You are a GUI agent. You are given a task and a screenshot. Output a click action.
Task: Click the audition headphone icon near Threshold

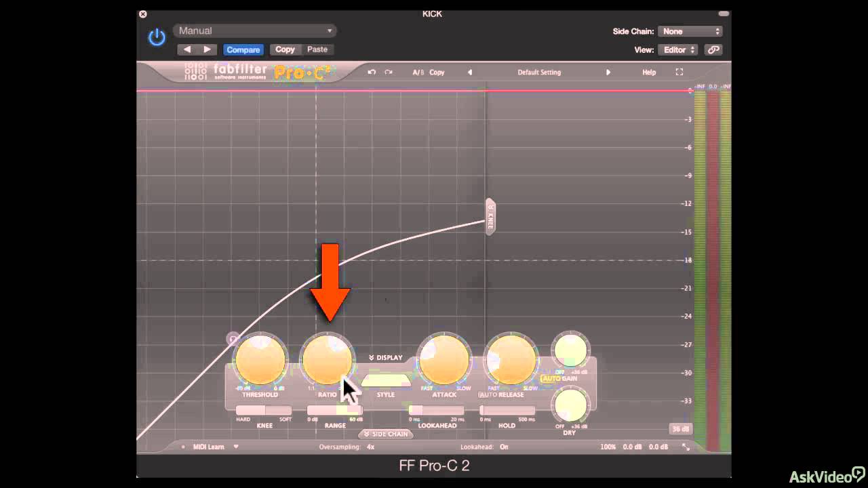point(233,339)
